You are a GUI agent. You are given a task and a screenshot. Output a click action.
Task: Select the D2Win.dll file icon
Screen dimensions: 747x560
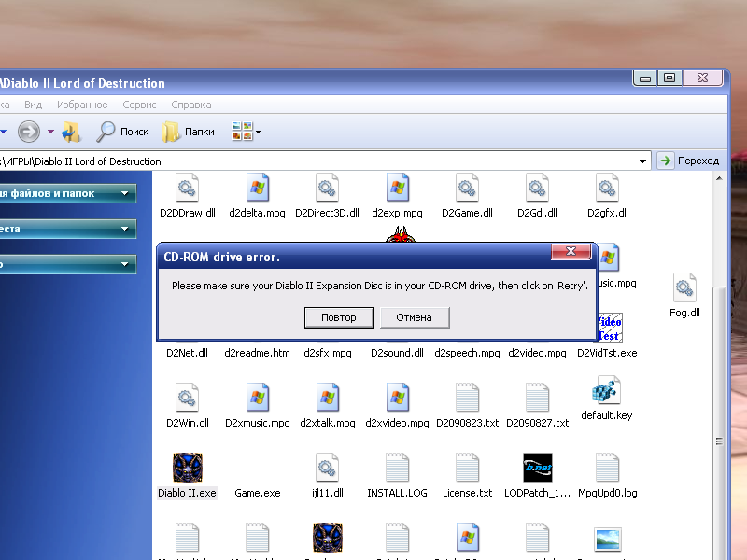[x=188, y=398]
